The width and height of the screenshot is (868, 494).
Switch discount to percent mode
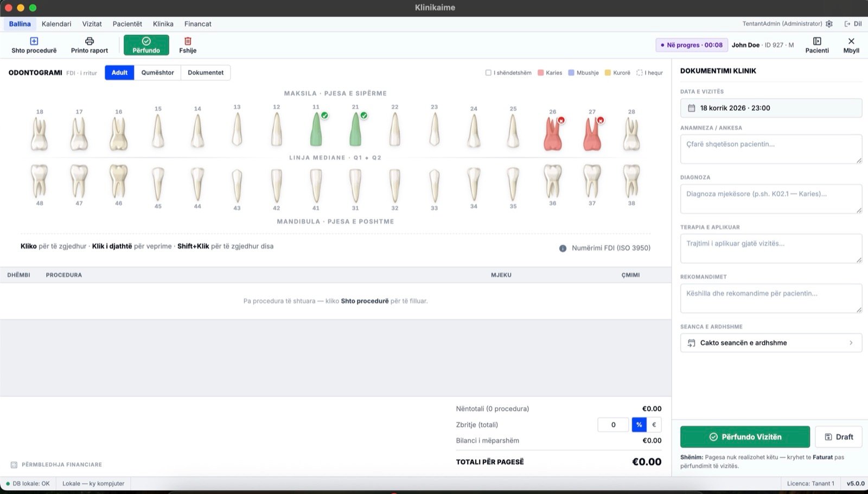pyautogui.click(x=639, y=425)
